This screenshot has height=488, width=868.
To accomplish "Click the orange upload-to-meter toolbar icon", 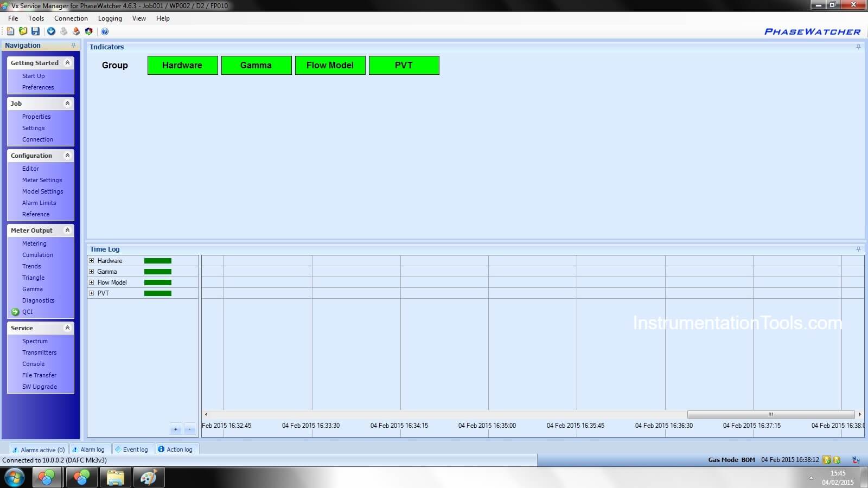I will (76, 31).
